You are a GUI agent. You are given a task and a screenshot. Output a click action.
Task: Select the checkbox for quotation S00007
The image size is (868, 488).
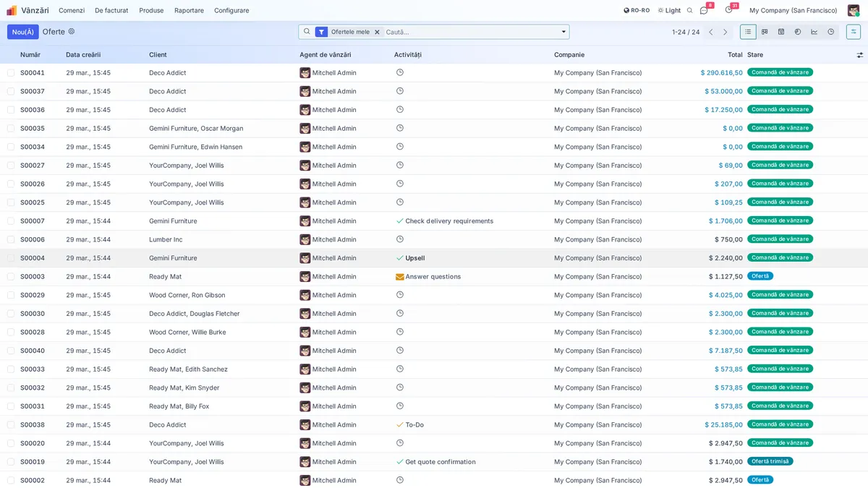click(x=10, y=221)
